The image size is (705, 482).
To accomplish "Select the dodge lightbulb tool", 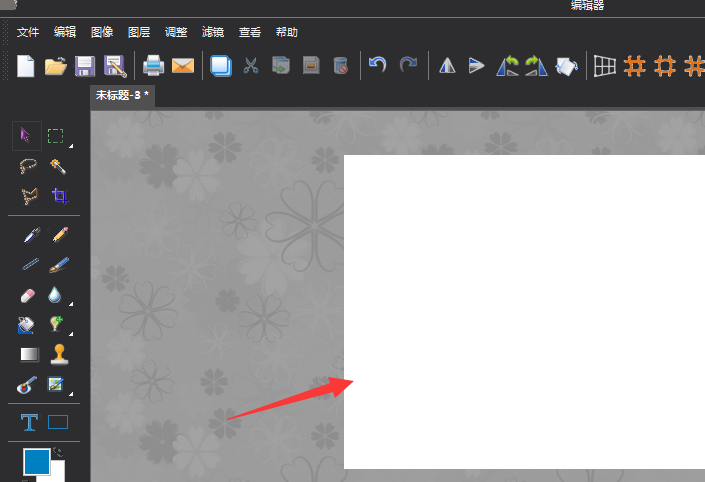I will (56, 324).
